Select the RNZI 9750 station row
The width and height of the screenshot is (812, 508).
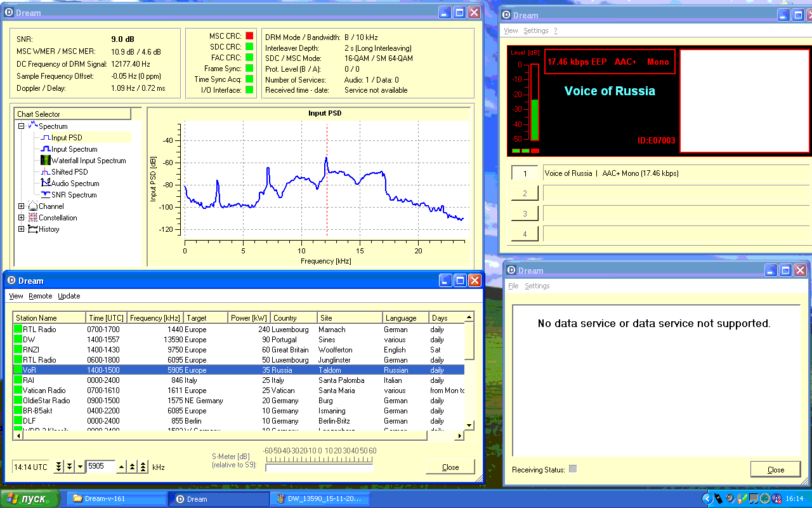[239, 350]
